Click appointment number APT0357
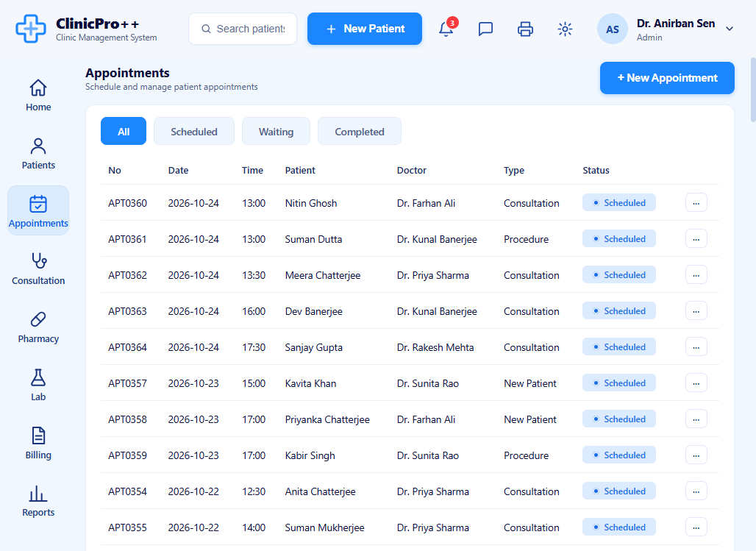 click(127, 383)
